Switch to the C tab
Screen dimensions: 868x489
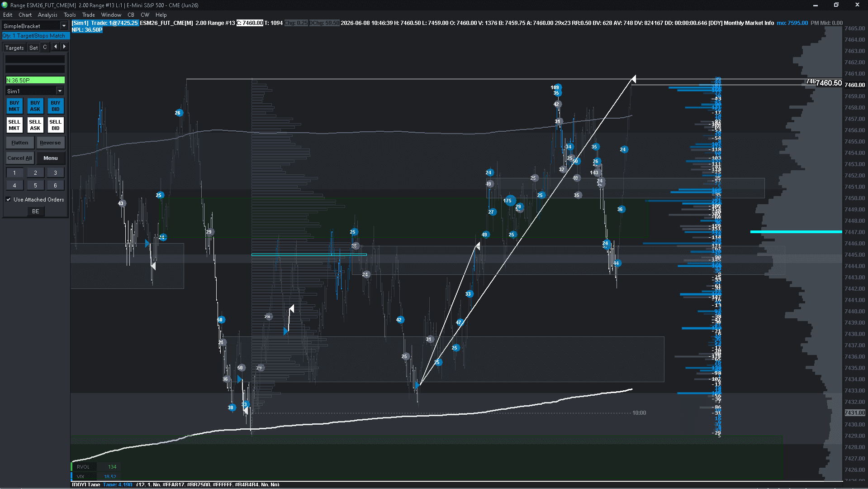(45, 47)
